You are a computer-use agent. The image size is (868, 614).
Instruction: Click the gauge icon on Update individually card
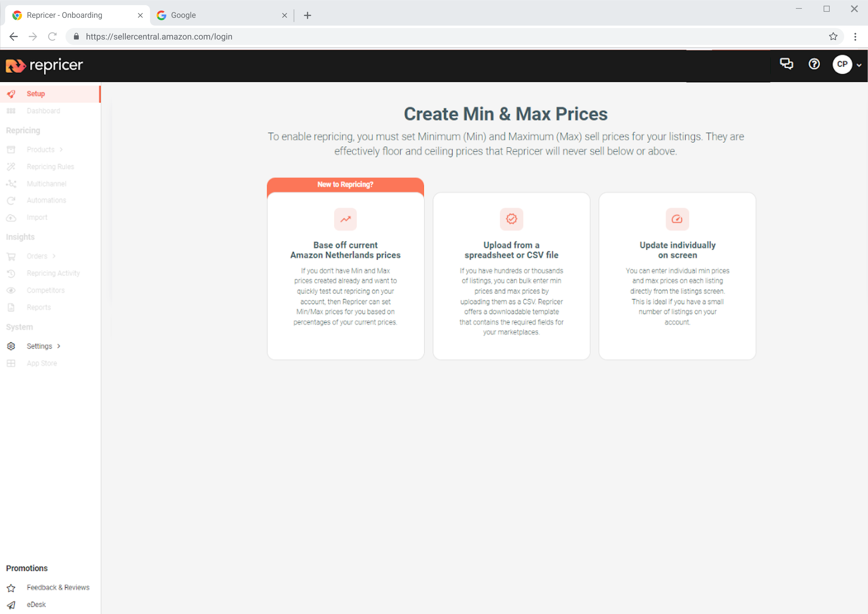677,219
